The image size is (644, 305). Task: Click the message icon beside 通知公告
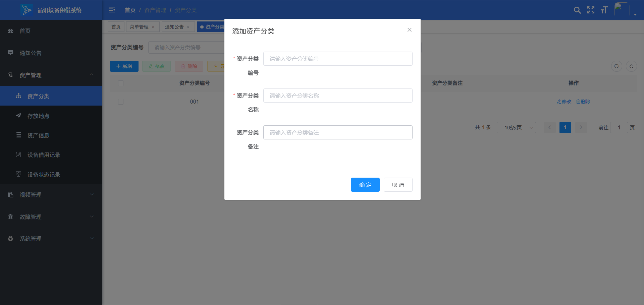tap(10, 53)
